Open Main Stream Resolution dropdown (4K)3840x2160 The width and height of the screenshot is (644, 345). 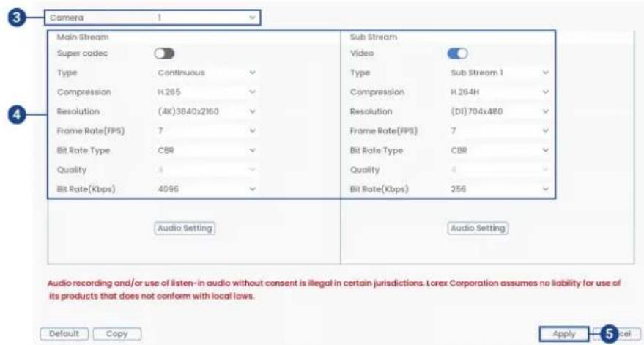207,111
